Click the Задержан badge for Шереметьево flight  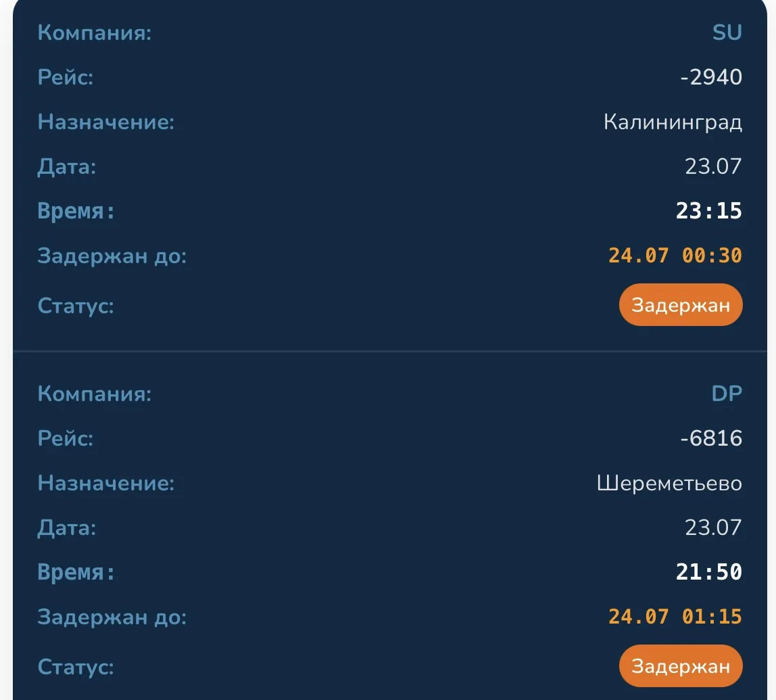[x=681, y=666]
